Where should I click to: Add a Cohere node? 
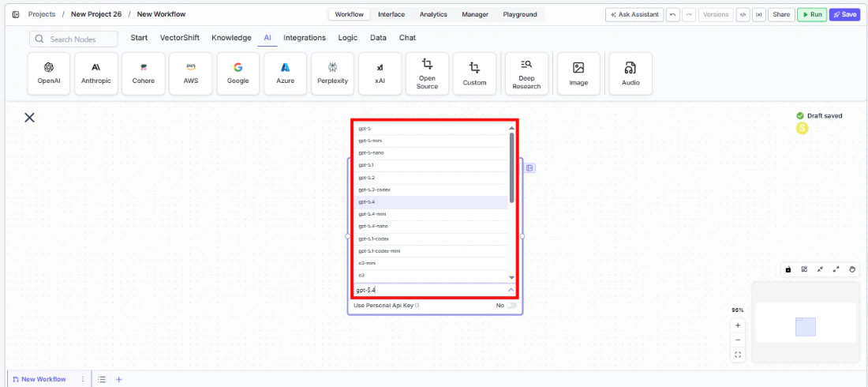click(144, 73)
